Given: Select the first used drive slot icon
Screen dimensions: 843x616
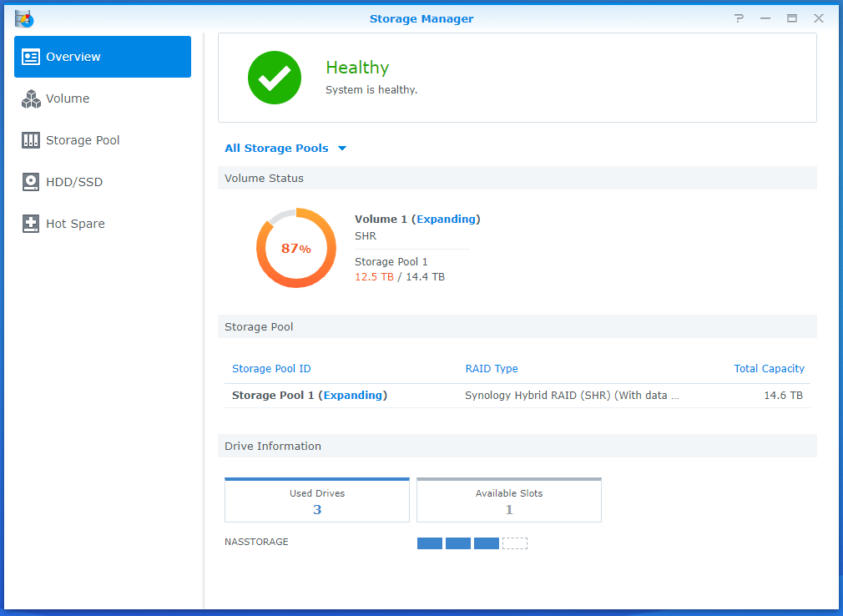Looking at the screenshot, I should [429, 543].
